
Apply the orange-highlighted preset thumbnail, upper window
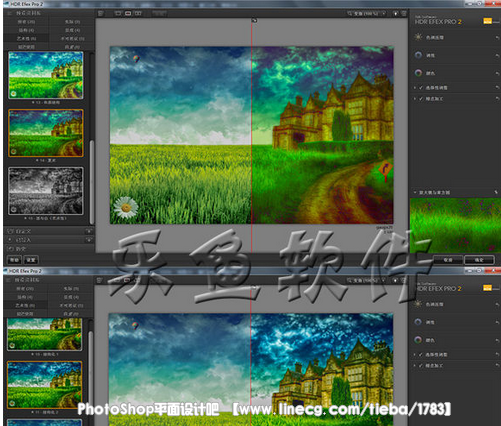(x=46, y=133)
